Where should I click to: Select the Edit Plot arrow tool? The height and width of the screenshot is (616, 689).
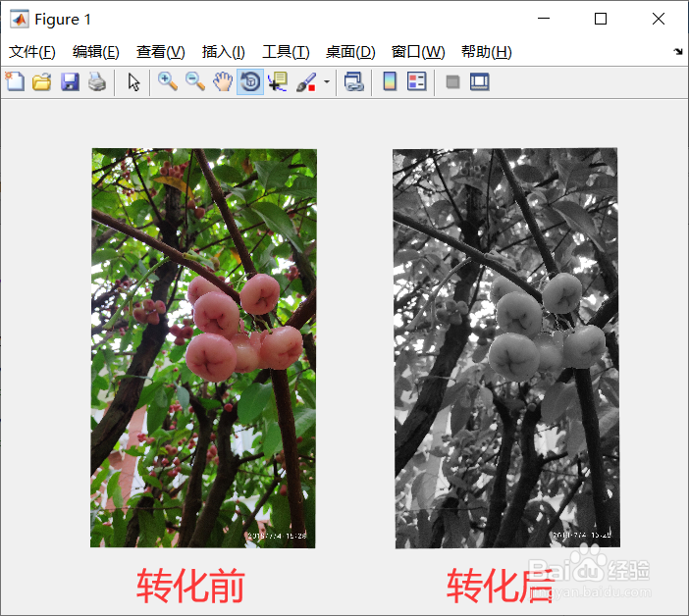pos(134,81)
